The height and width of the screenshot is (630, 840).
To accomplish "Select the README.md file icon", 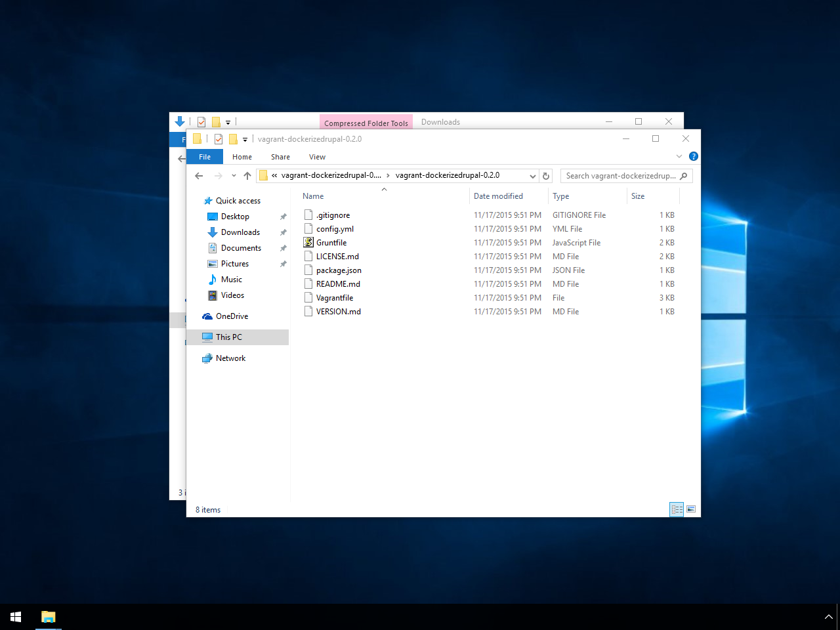I will tap(308, 283).
